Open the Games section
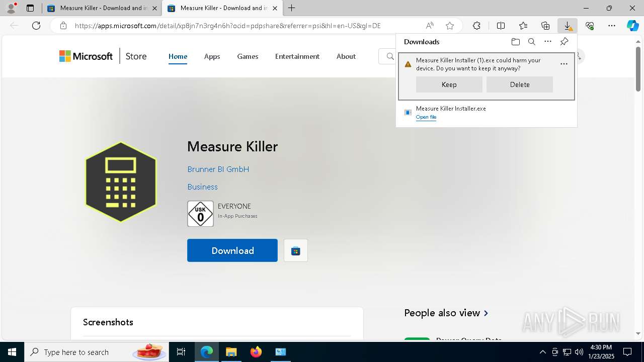This screenshot has width=644, height=362. point(248,56)
